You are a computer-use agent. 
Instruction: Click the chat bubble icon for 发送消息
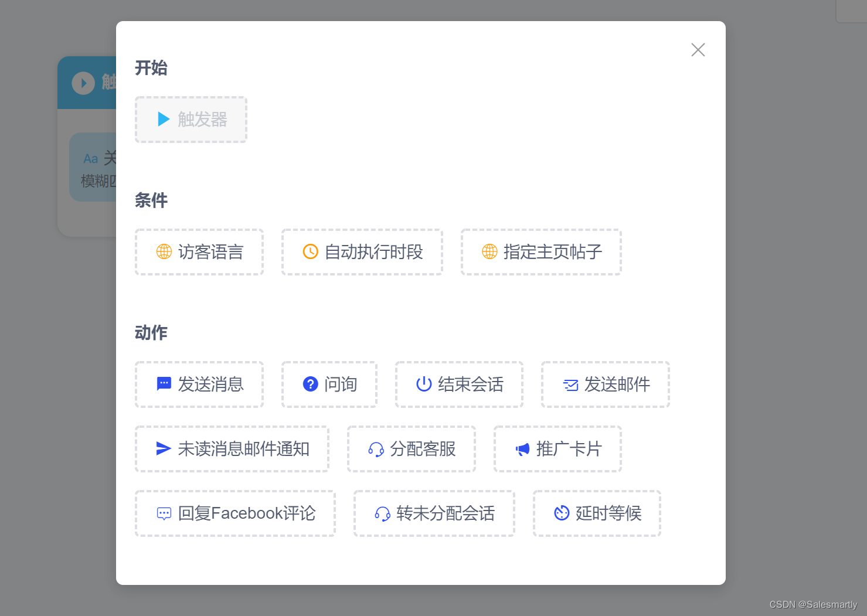(x=164, y=384)
